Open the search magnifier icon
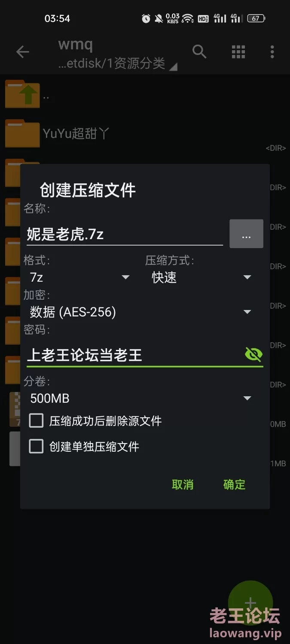The width and height of the screenshot is (290, 644). pos(199,52)
